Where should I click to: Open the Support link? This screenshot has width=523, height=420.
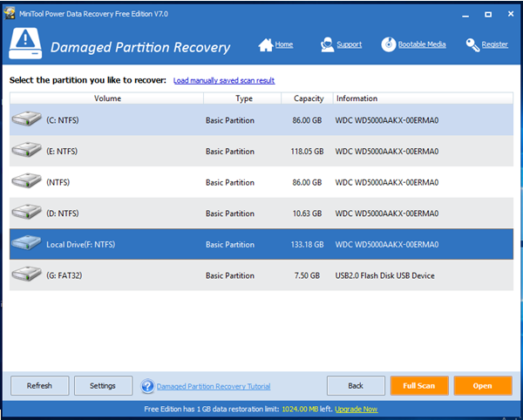(x=350, y=44)
